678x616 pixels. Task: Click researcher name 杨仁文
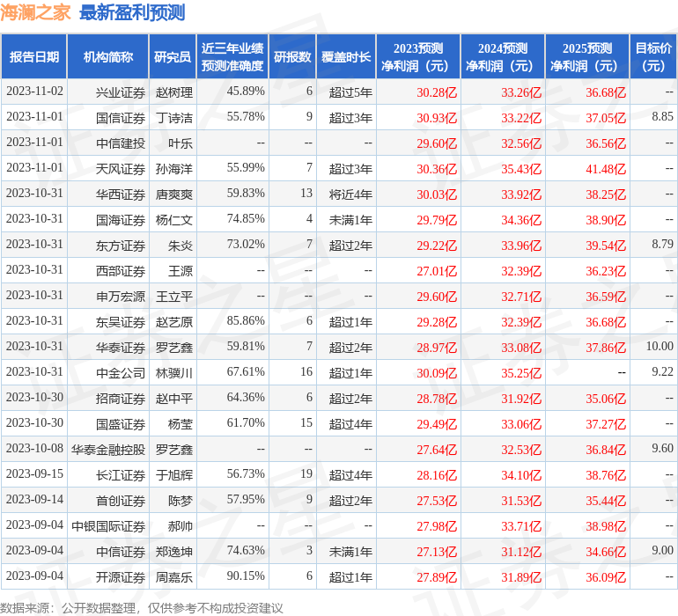[x=173, y=220]
